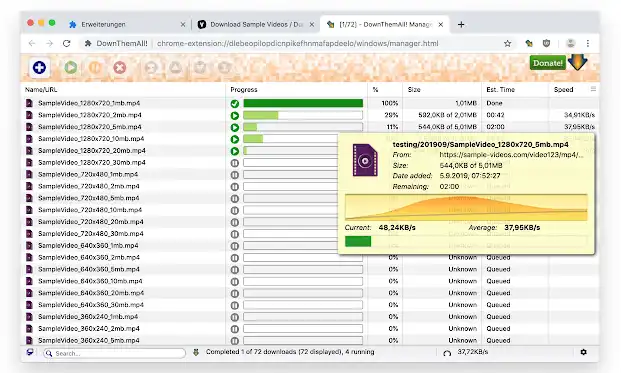Select row SampleVideo_720x480_10mb.mp4
This screenshot has height=373, width=621.
tap(179, 210)
